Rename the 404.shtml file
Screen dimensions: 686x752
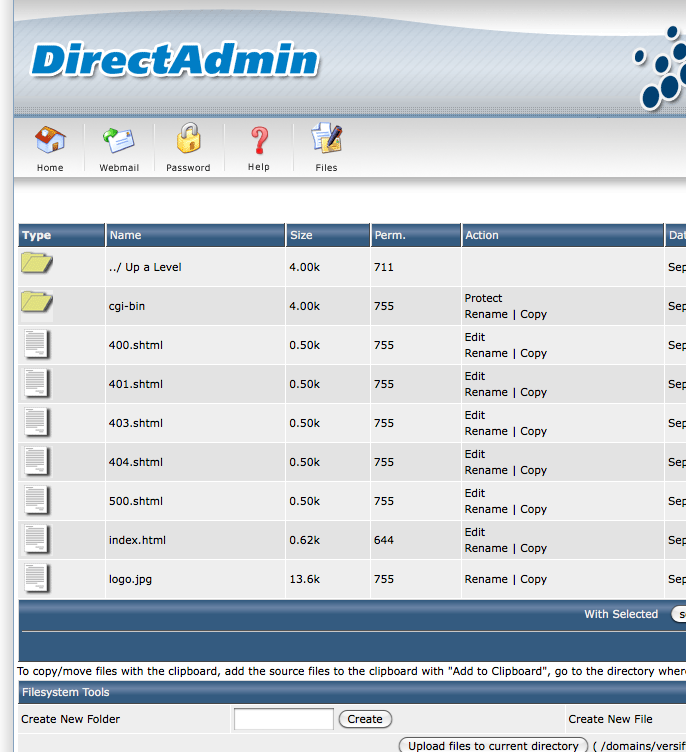tap(486, 470)
